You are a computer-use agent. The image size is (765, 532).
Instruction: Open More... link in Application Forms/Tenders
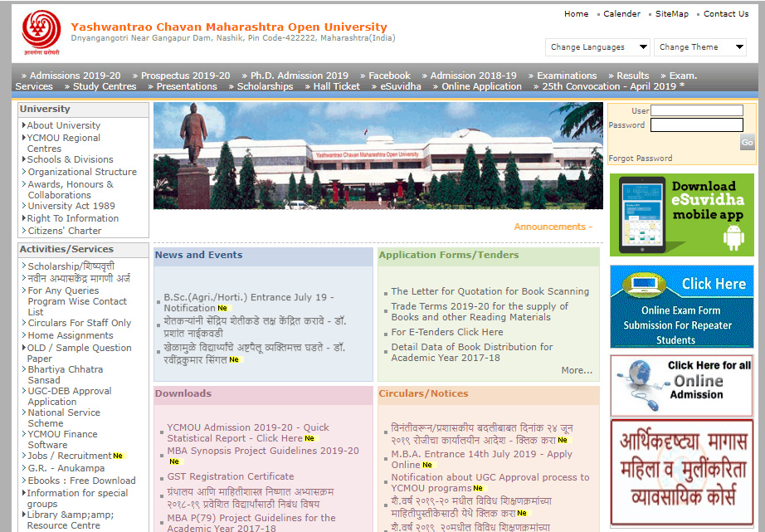click(577, 370)
